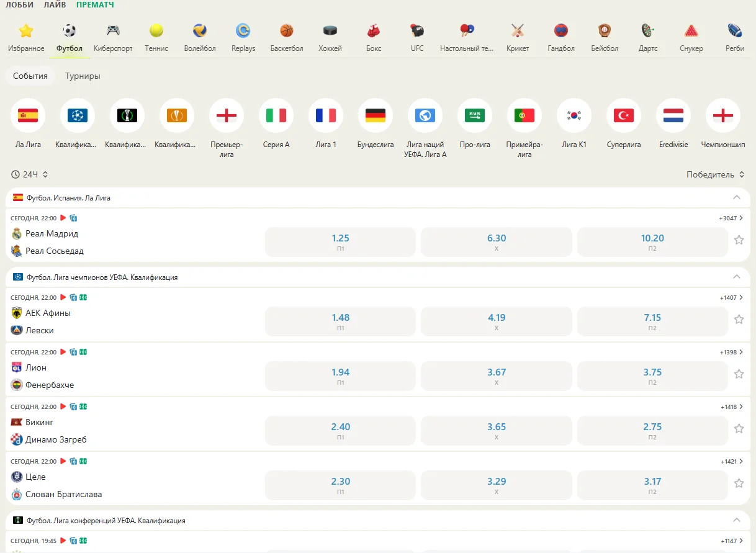Collapse the Испания Ла Лига section
This screenshot has height=553, width=756.
[x=737, y=197]
